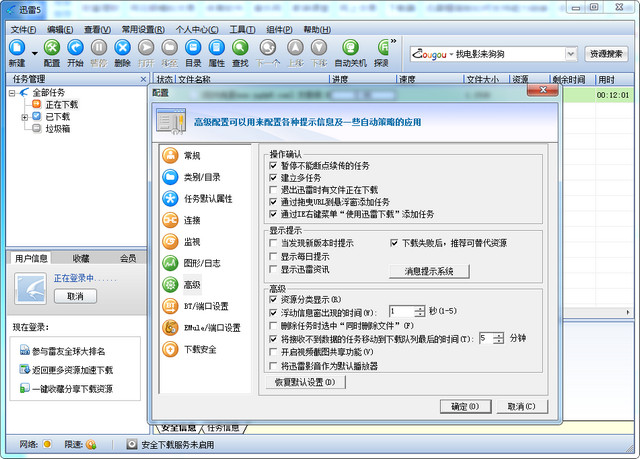This screenshot has width=640, height=459.
Task: Open the 工具(T) menu
Action: pos(242,29)
